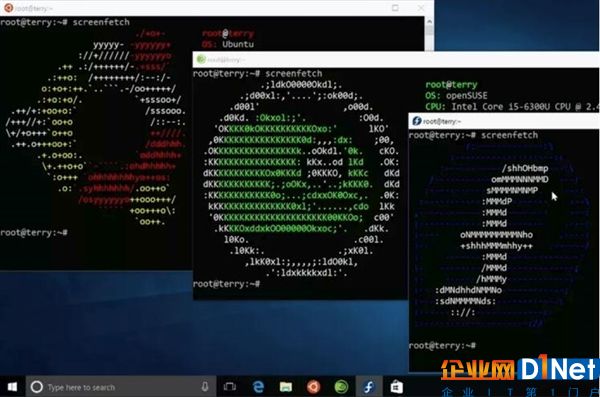Click bottom root@terry prompt in Ubuntu terminal
The image size is (600, 397).
coord(34,232)
